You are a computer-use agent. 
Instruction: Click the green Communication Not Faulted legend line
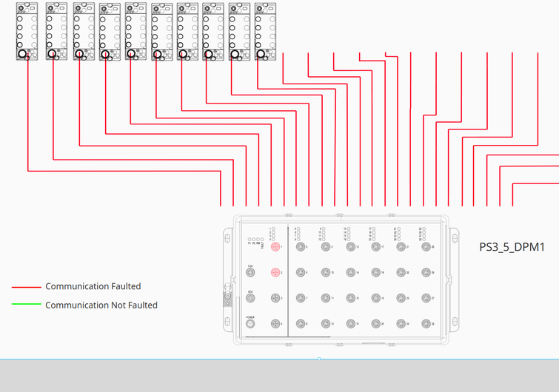click(26, 305)
